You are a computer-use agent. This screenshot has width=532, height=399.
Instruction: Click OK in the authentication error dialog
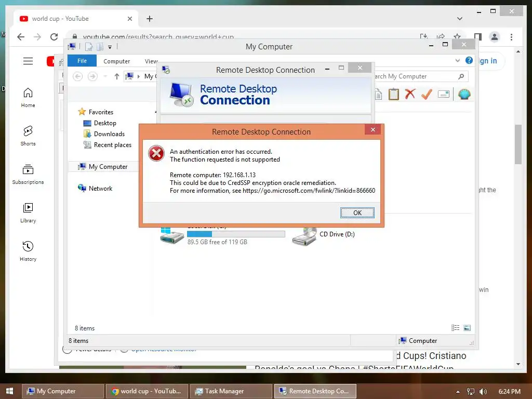(x=357, y=212)
